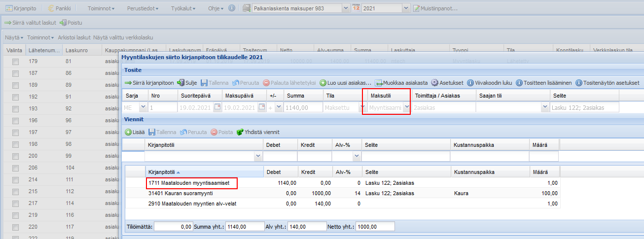This screenshot has height=239, width=644.
Task: Select 1711 Maatalouden myyntisaamiset row
Action: [188, 183]
